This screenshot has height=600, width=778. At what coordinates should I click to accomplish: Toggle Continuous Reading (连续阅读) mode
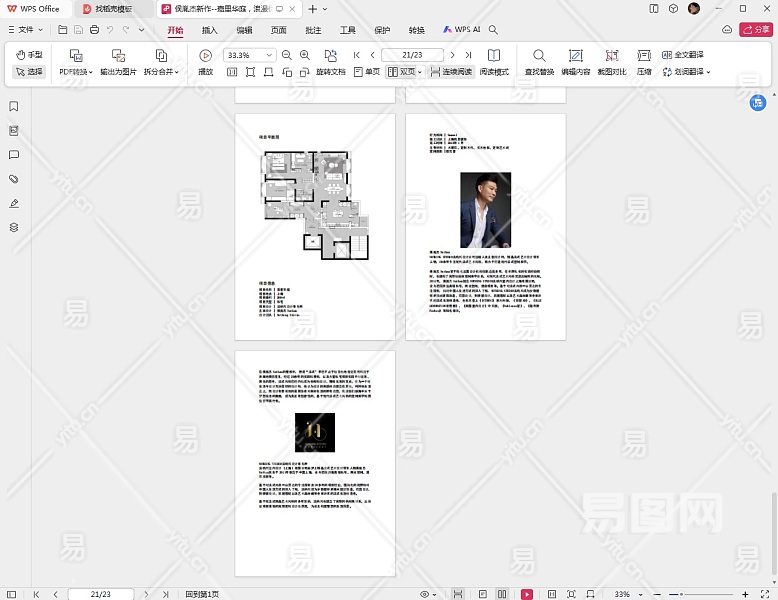(451, 72)
